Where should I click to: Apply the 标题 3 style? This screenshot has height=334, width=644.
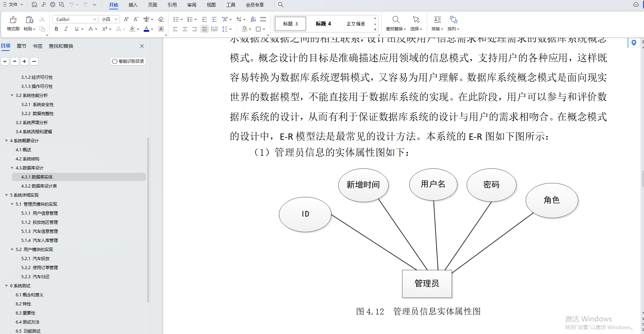coord(290,24)
